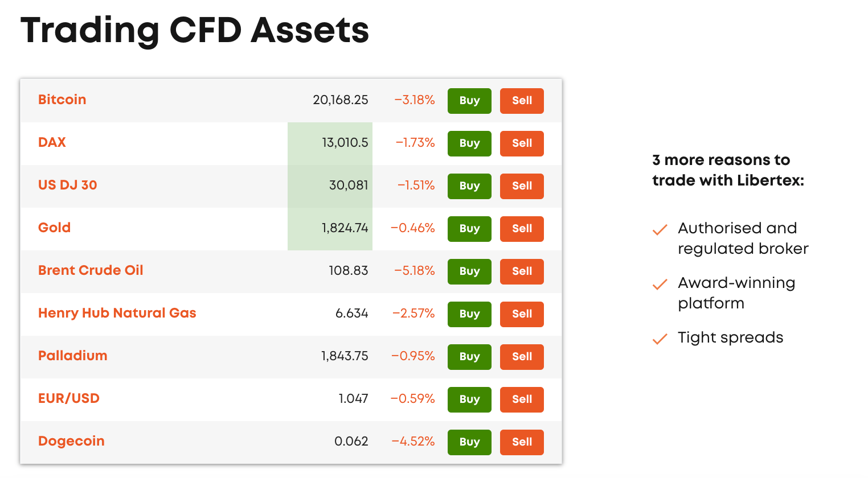Click the US DJ 30 change −1.51%
868x478 pixels.
pyautogui.click(x=416, y=186)
